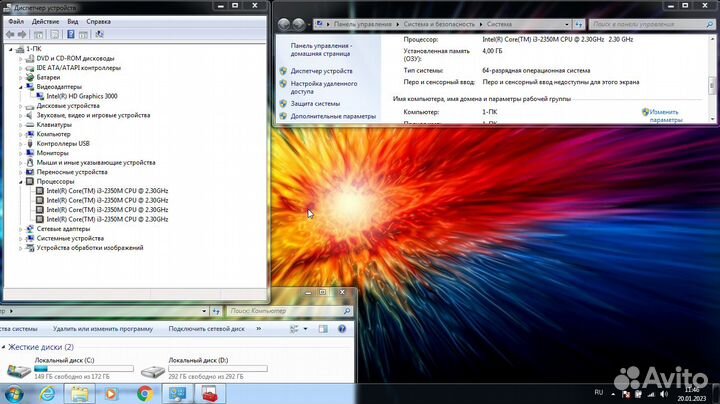Image resolution: width=720 pixels, height=404 pixels.
Task: Open the Файл menu in Device Manager
Action: point(16,22)
